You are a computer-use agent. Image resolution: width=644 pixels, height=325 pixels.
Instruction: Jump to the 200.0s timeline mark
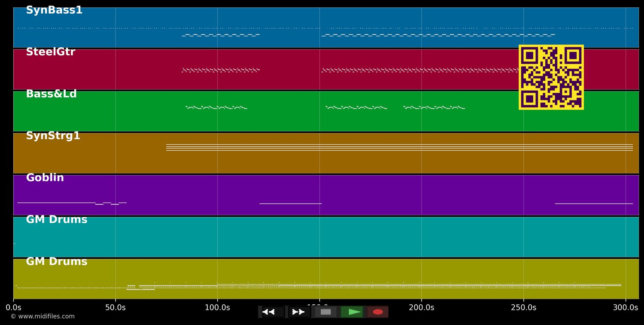tap(422, 307)
